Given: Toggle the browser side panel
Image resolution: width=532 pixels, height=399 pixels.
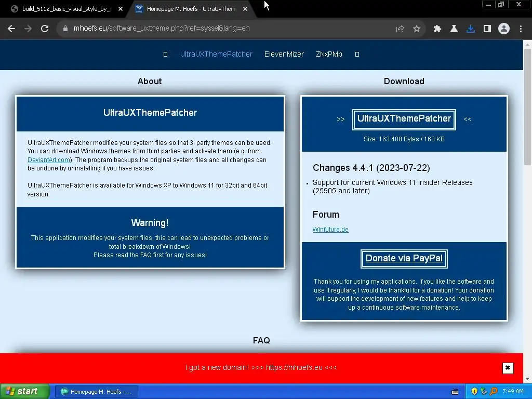Looking at the screenshot, I should click(x=487, y=29).
